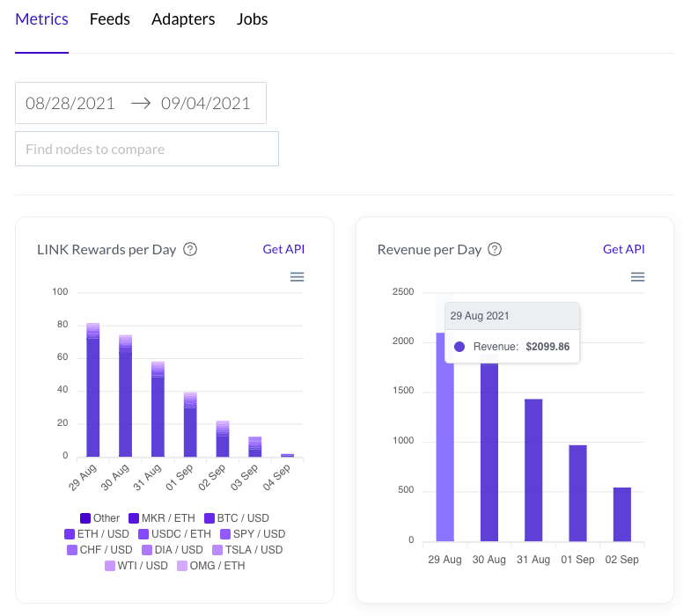The image size is (698, 616).
Task: Toggle the MKR / ETH legend item
Action: click(162, 518)
